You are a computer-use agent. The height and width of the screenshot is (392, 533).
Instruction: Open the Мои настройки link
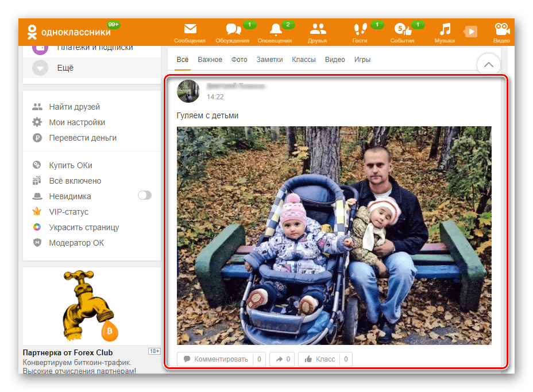pyautogui.click(x=77, y=122)
